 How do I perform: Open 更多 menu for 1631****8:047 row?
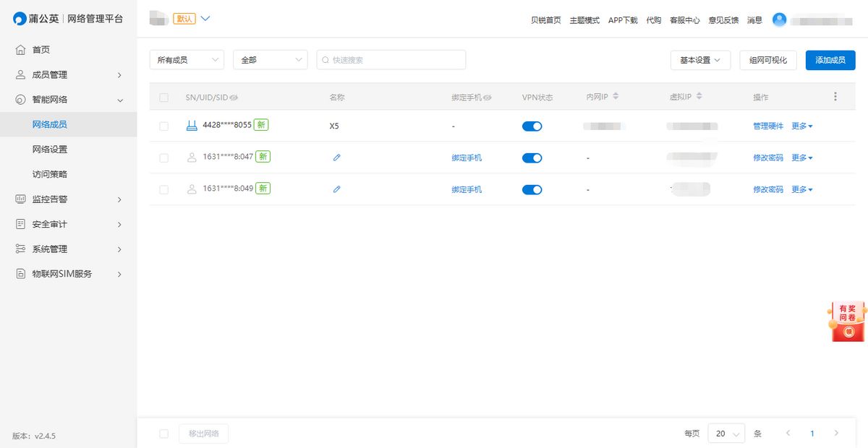pyautogui.click(x=801, y=158)
